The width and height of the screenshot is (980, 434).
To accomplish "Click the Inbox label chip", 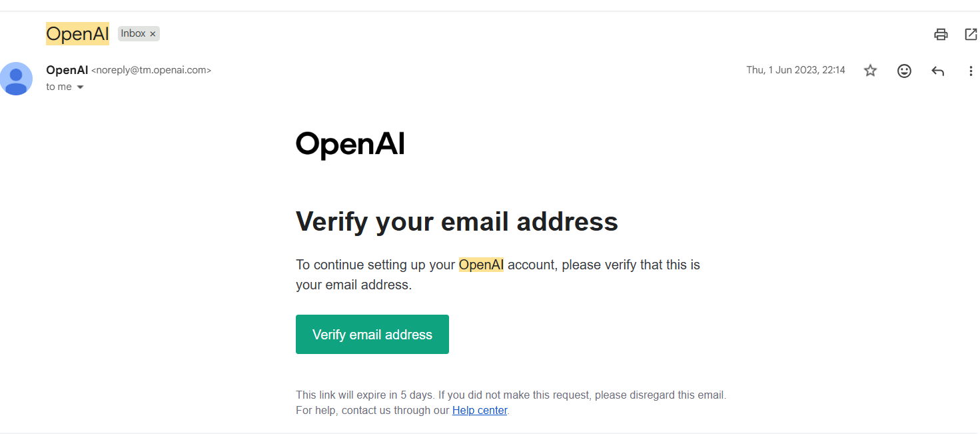I will (x=139, y=33).
